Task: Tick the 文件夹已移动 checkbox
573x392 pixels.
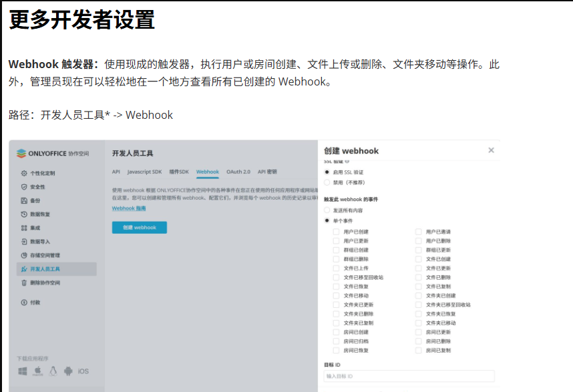Action: pyautogui.click(x=419, y=323)
